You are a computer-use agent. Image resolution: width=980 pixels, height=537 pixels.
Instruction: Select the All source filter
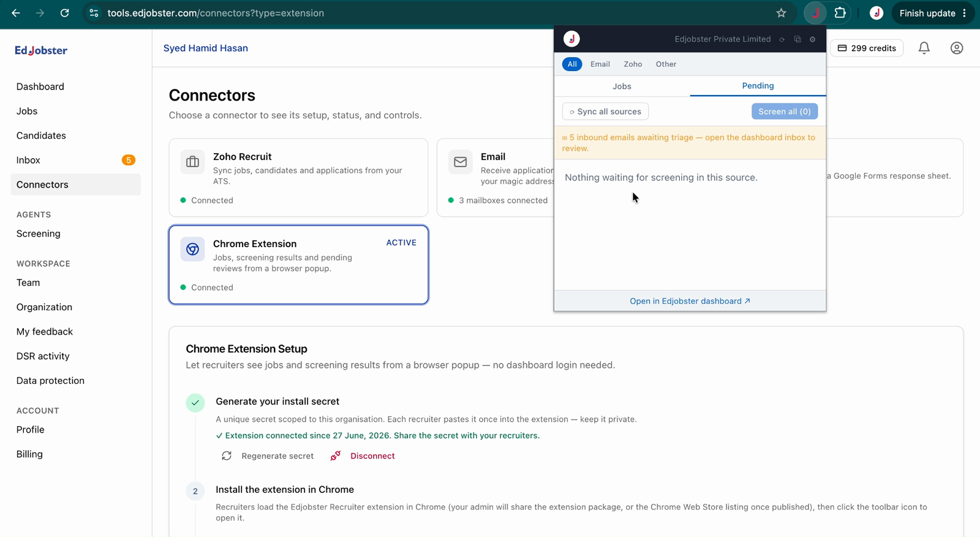[x=572, y=64]
